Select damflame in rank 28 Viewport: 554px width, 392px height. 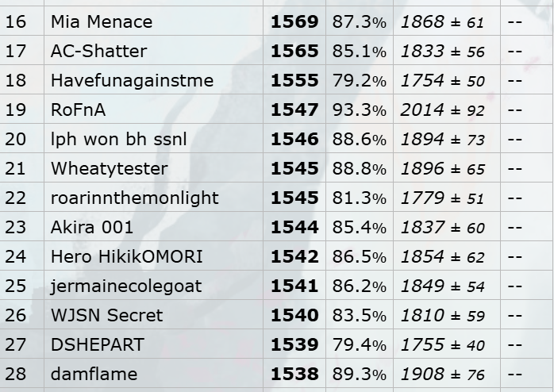pos(94,373)
